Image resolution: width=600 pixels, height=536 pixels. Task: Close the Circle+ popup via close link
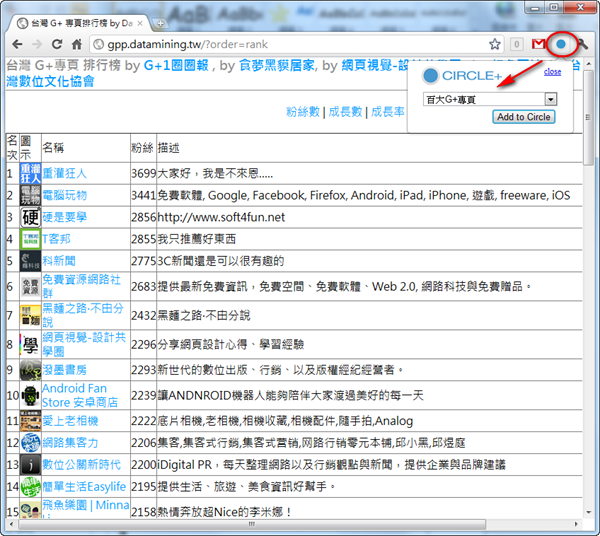(552, 72)
